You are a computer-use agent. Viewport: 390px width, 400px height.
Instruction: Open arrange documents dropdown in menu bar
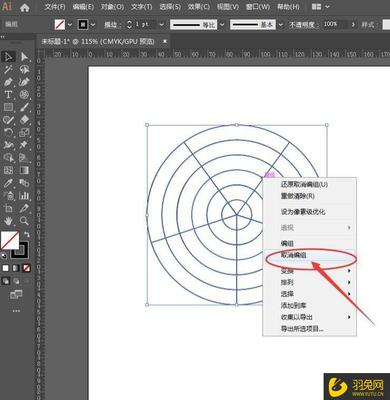[321, 7]
